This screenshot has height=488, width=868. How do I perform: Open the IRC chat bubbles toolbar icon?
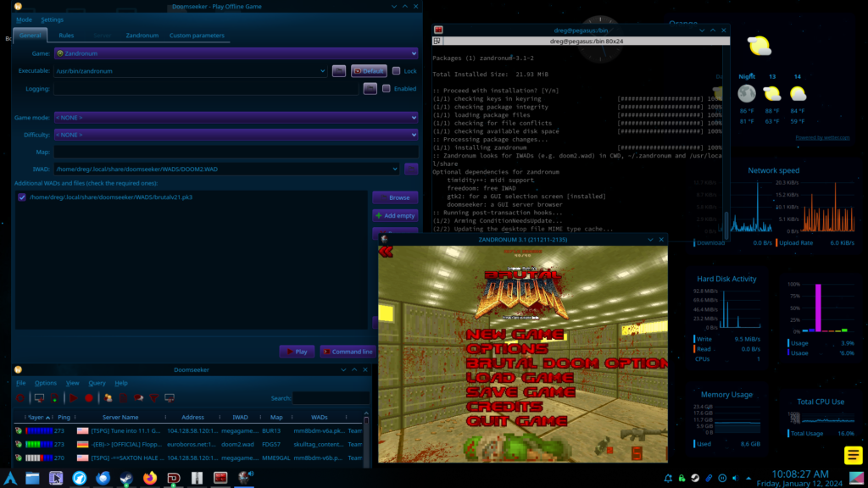pos(138,398)
